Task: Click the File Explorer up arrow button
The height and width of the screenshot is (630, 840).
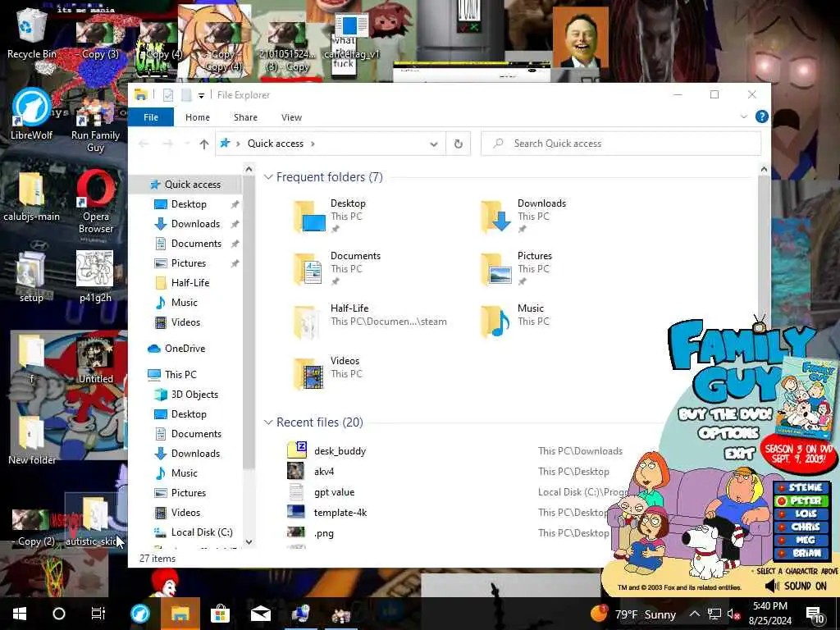Action: [x=203, y=144]
